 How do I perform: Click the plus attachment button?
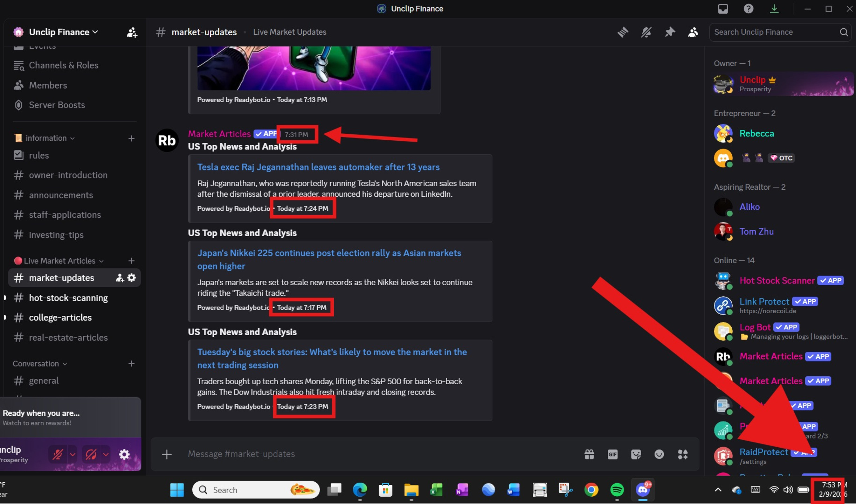(167, 454)
